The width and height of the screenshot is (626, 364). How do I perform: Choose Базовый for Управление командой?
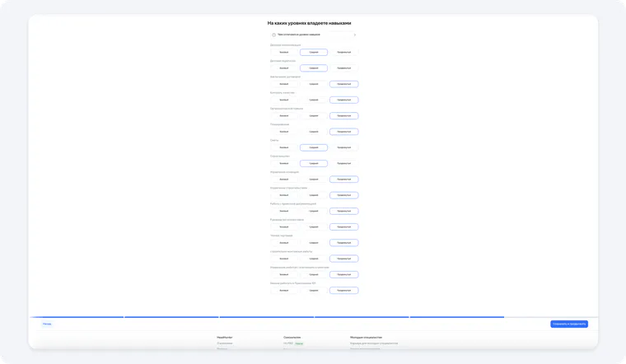pos(284,180)
